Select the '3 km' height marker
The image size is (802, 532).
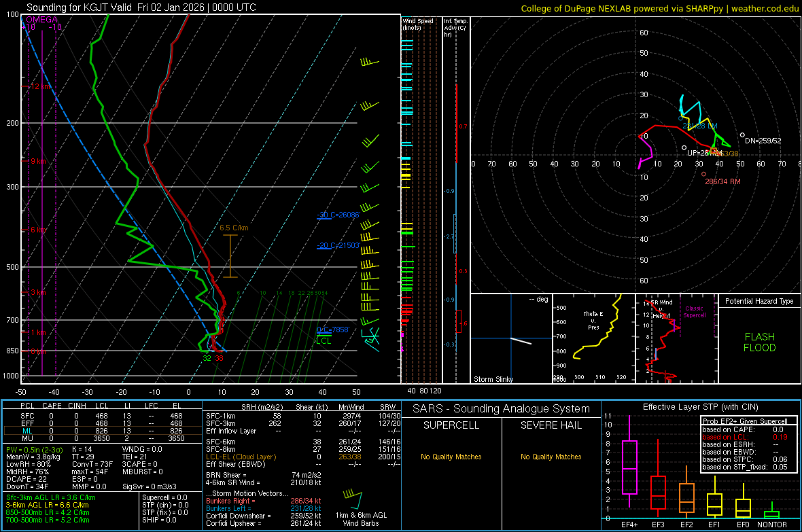tap(38, 292)
